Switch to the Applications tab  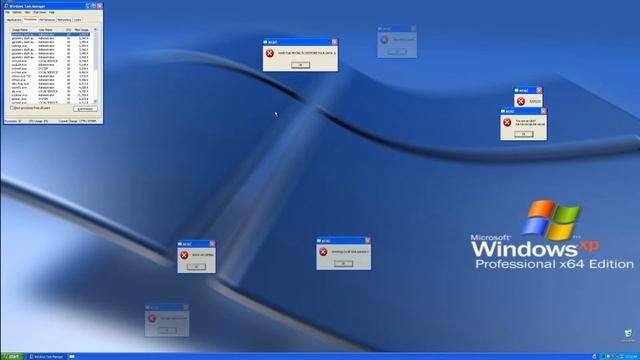coord(14,20)
